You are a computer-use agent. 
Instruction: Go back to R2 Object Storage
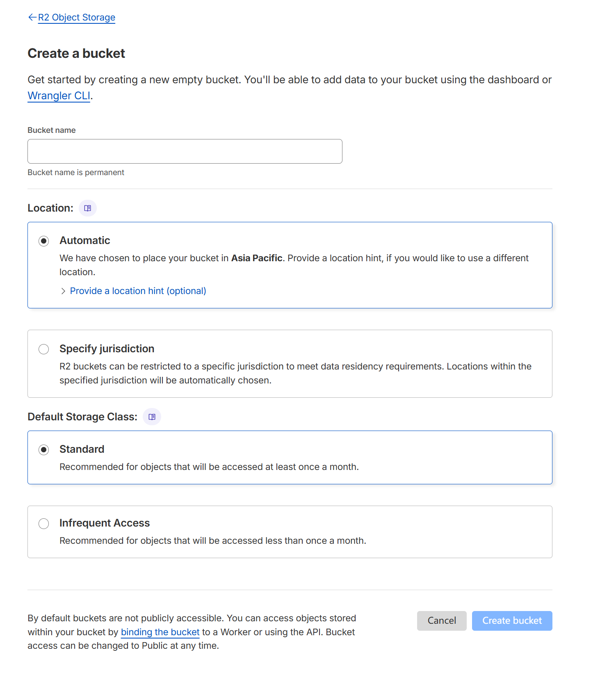point(77,17)
